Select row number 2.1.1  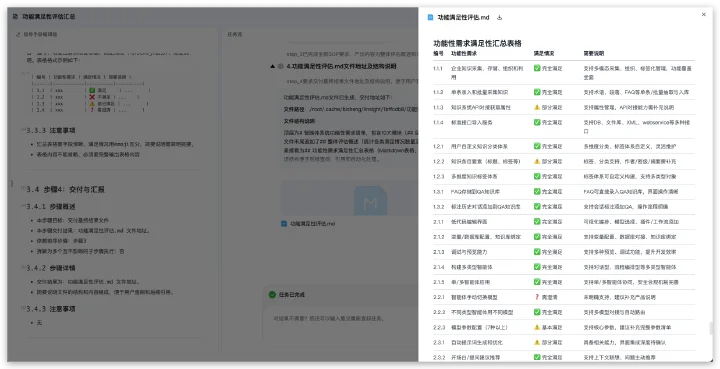pos(438,222)
